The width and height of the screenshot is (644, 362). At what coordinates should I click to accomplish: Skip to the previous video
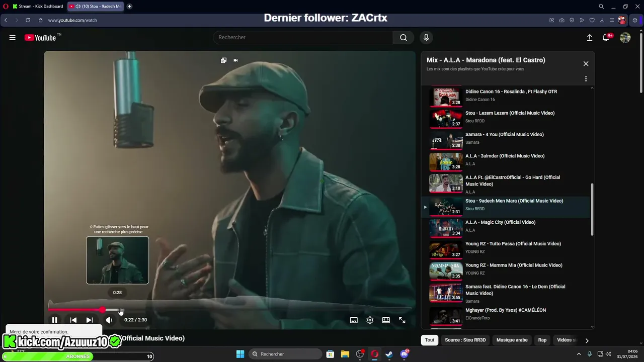point(73,320)
